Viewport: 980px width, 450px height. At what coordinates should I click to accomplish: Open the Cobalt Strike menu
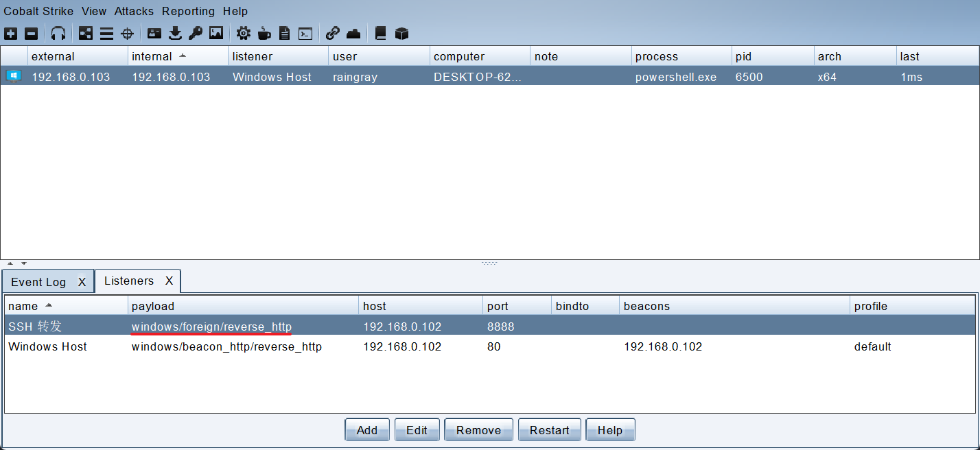point(38,11)
